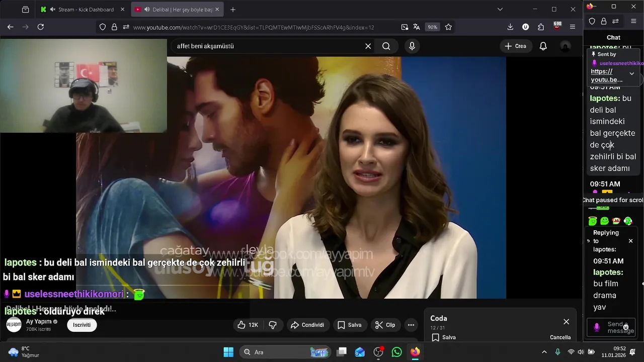Click the Clip scissors button
This screenshot has height=362, width=644.
pos(385,325)
